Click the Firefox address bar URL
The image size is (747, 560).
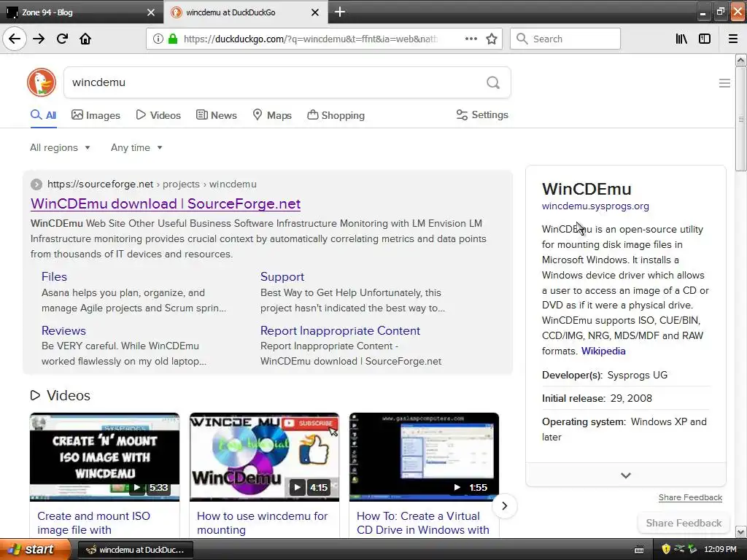(x=310, y=39)
